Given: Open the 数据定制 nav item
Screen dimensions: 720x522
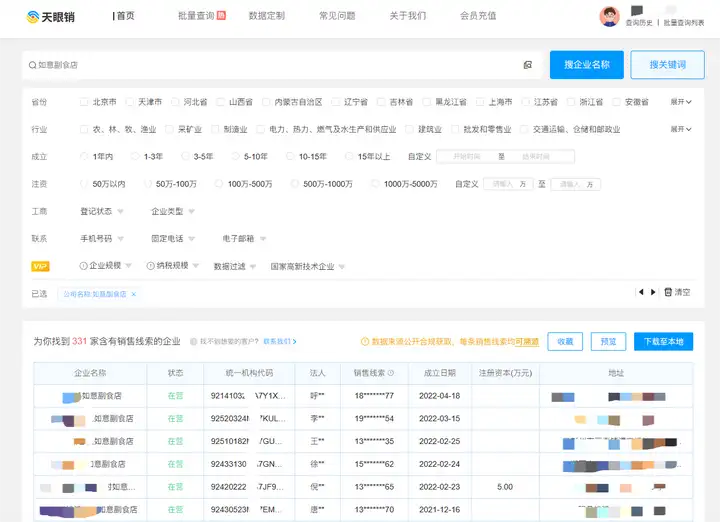Looking at the screenshot, I should (266, 16).
